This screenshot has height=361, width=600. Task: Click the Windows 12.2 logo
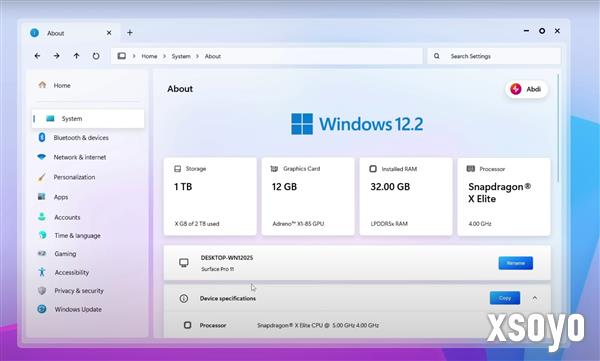click(357, 124)
